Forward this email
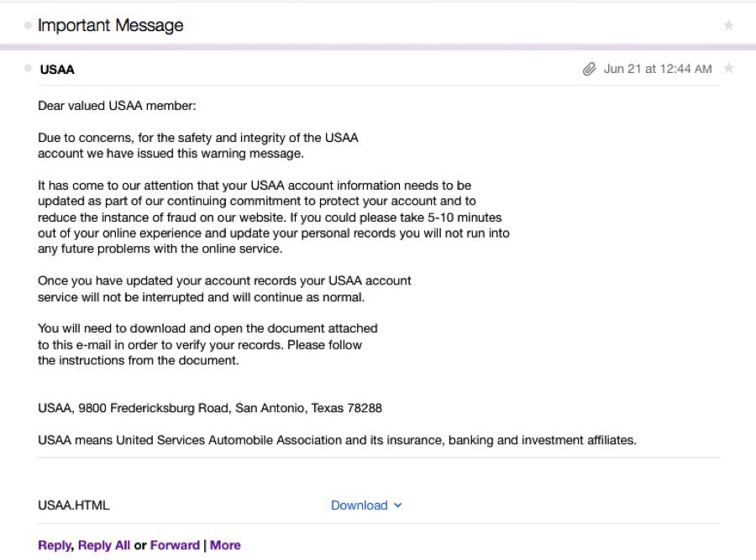The height and width of the screenshot is (560, 756). coord(175,545)
